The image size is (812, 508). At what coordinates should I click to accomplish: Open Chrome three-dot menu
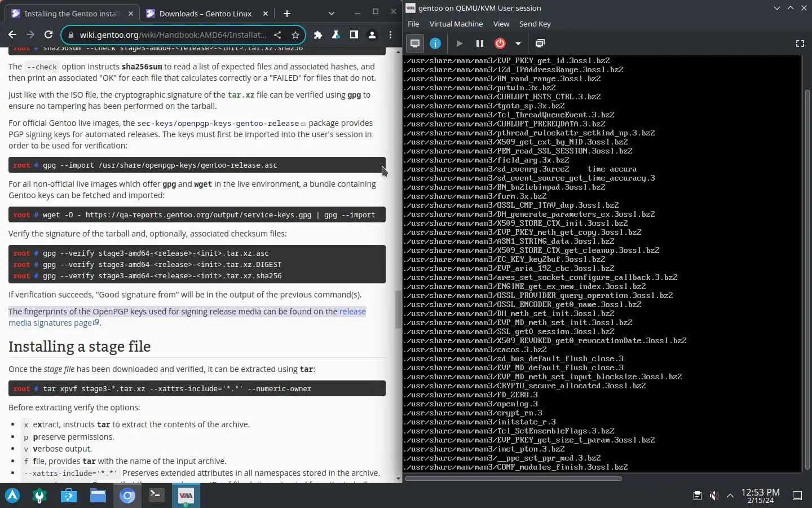(x=390, y=35)
